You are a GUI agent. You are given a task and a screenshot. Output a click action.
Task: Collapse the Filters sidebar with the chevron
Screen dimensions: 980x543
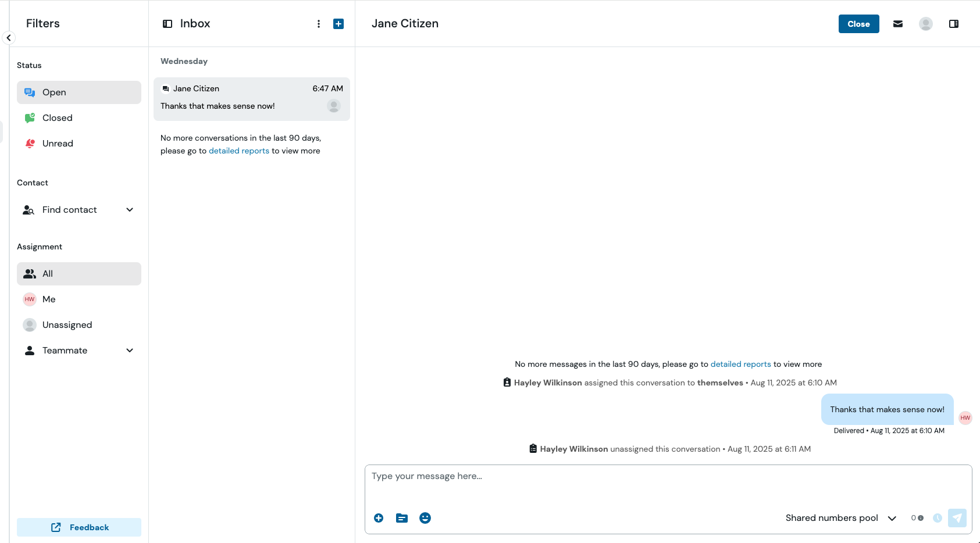point(9,37)
